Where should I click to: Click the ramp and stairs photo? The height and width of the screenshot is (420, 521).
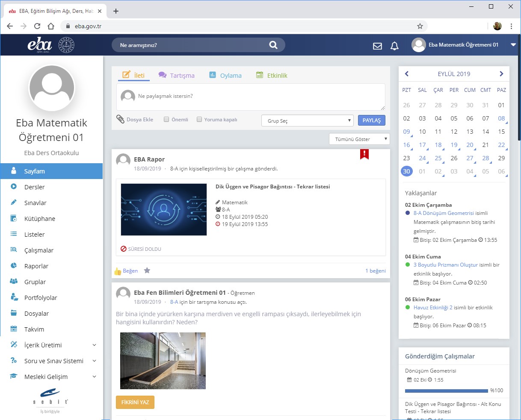[163, 361]
